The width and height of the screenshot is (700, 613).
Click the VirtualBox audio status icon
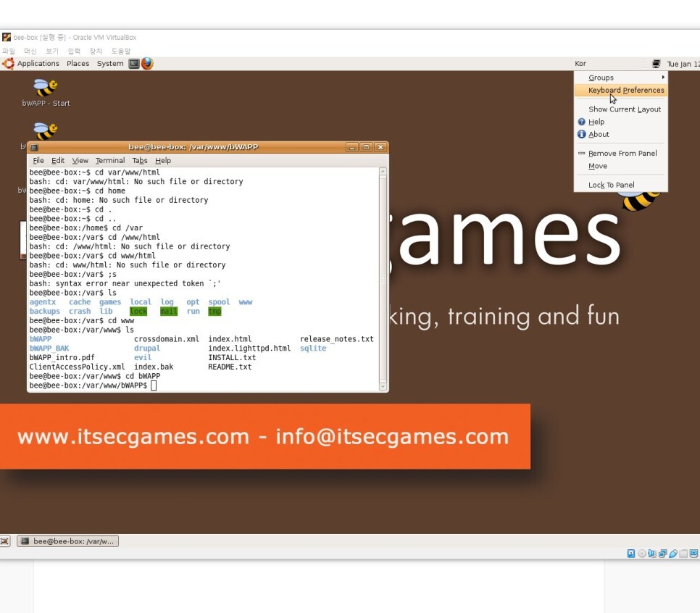coord(651,554)
